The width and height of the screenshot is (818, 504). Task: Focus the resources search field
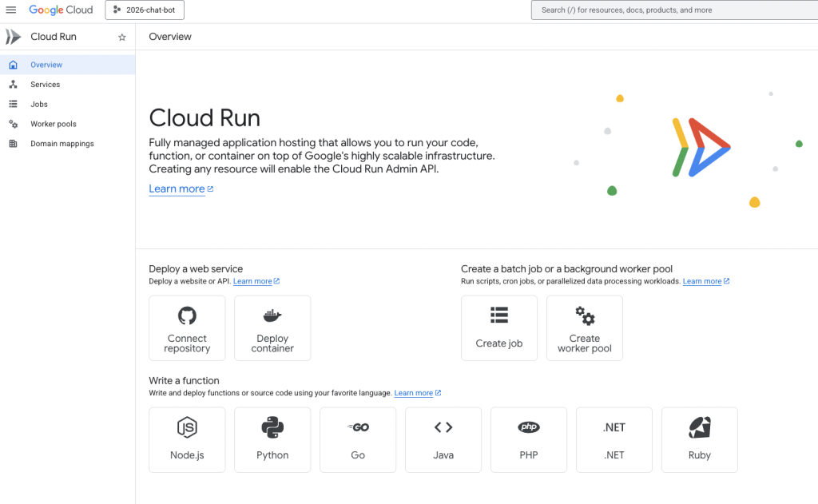click(674, 10)
